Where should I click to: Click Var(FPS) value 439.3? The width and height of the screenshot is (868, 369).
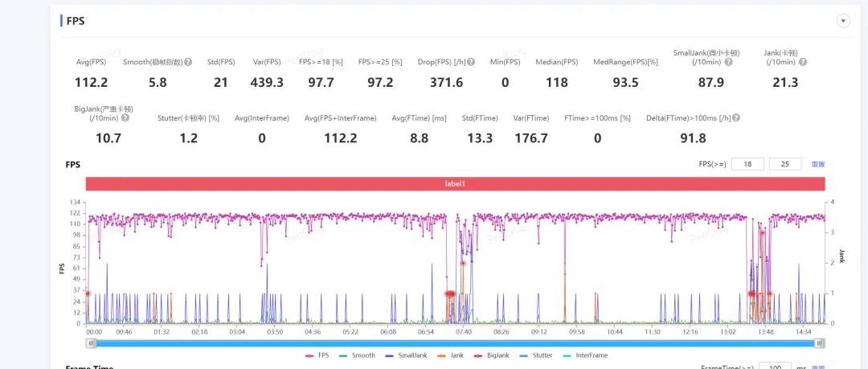click(267, 83)
